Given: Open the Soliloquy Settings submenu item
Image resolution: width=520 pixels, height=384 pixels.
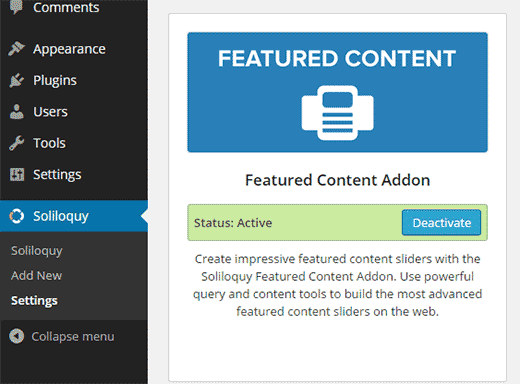Looking at the screenshot, I should [x=34, y=301].
